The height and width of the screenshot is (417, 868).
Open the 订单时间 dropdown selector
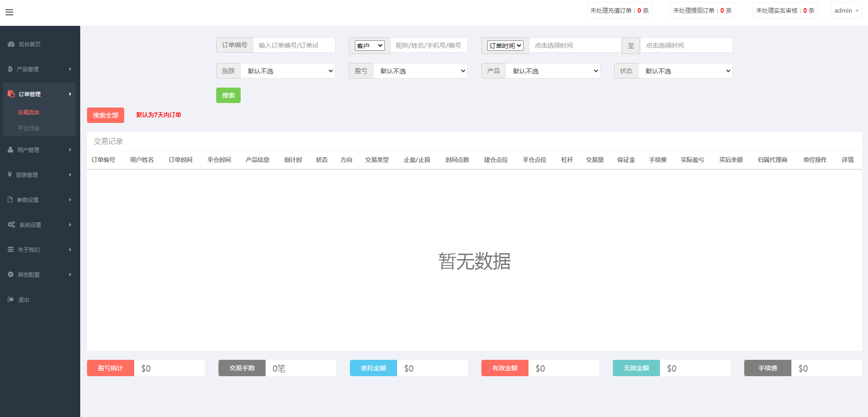505,45
